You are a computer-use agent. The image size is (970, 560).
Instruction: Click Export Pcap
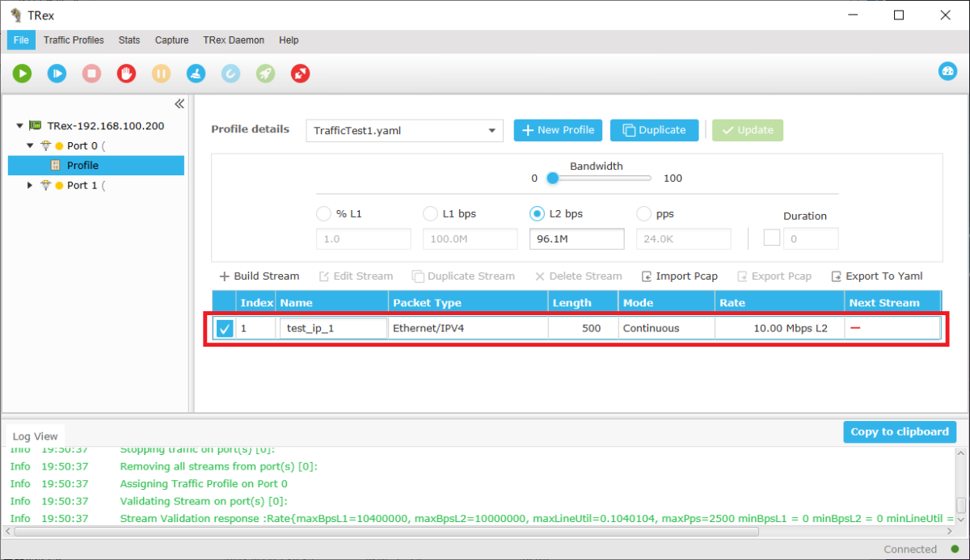(774, 276)
